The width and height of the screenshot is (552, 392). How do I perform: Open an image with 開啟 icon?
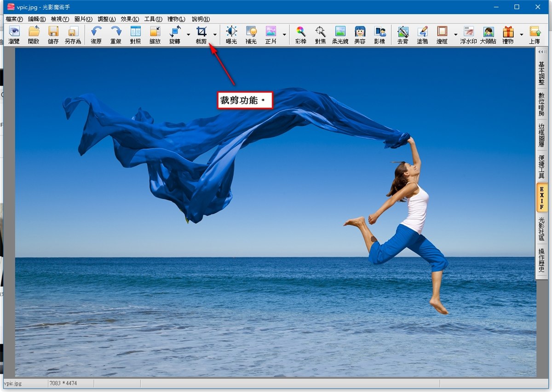34,32
